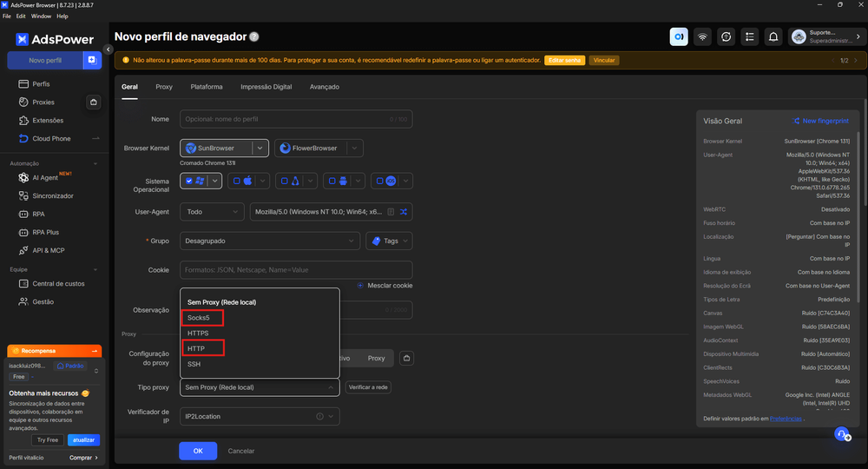Open AI Agent in sidebar
Image resolution: width=868 pixels, height=469 pixels.
(45, 178)
